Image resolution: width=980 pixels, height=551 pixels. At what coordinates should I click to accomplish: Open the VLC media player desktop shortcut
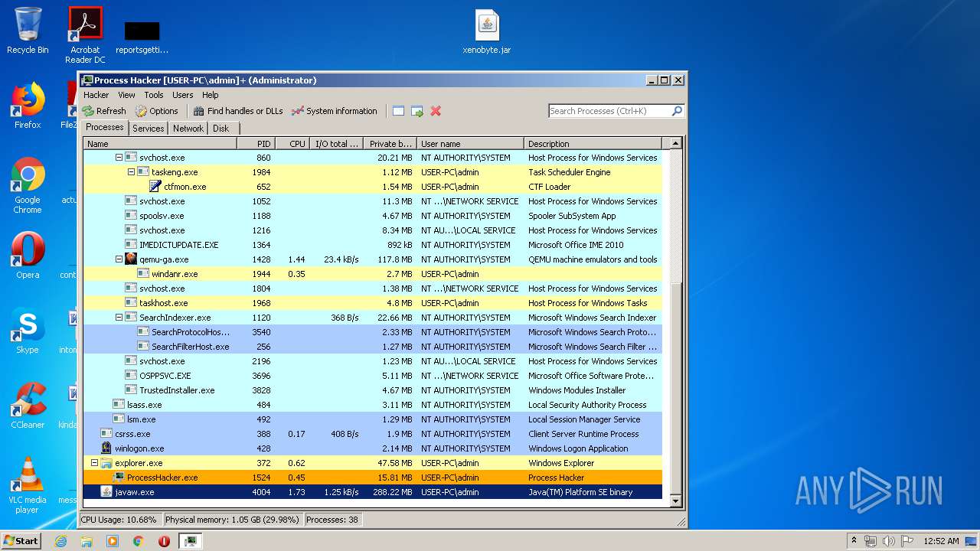click(28, 486)
